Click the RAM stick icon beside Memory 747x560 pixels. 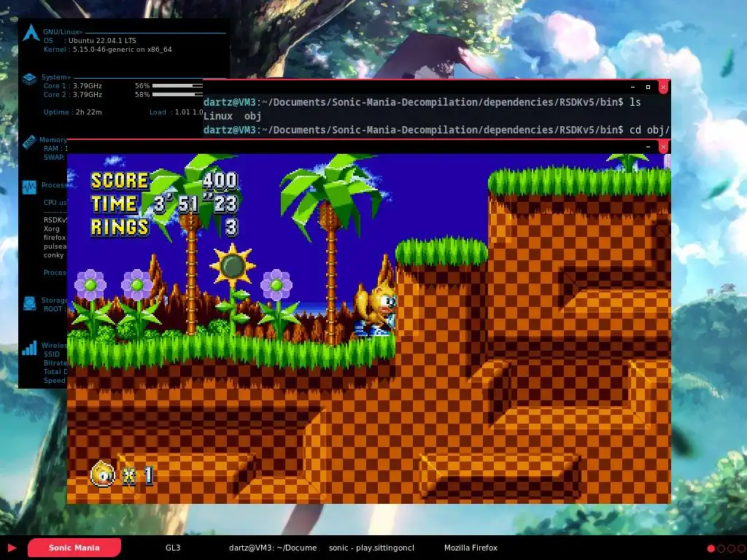click(28, 142)
